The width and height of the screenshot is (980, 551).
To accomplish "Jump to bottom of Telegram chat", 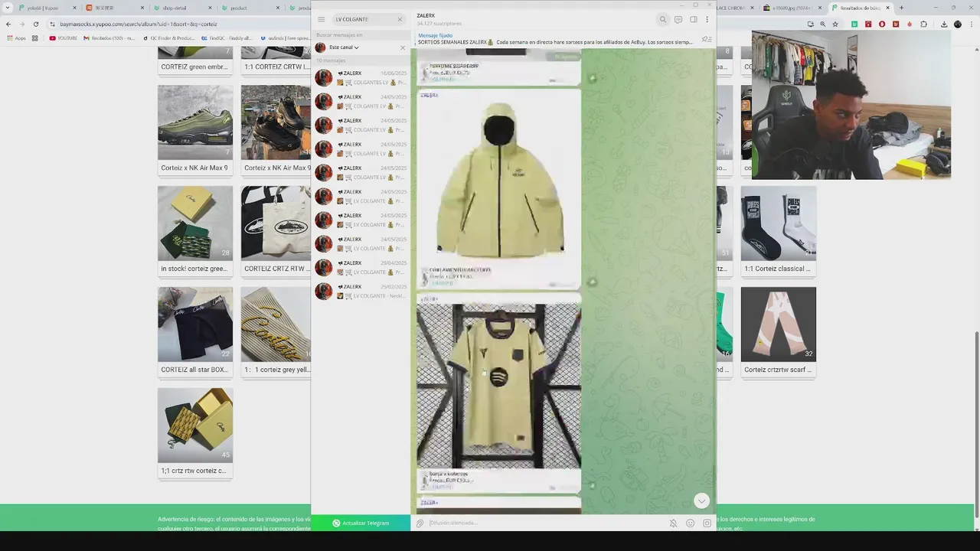I will pyautogui.click(x=701, y=500).
